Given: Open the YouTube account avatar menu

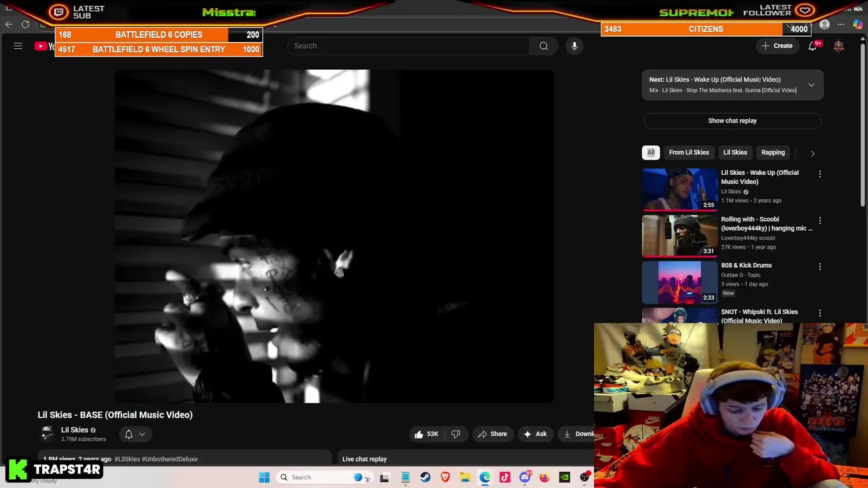Looking at the screenshot, I should point(839,46).
